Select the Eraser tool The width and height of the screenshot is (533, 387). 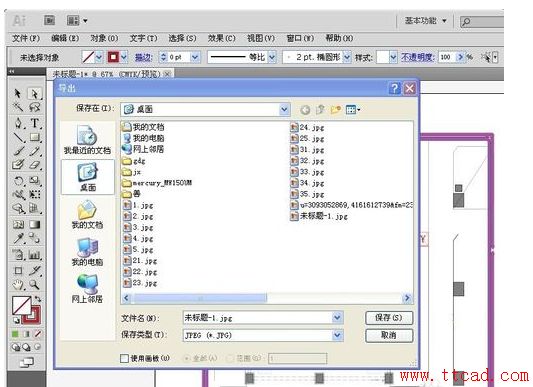click(35, 165)
